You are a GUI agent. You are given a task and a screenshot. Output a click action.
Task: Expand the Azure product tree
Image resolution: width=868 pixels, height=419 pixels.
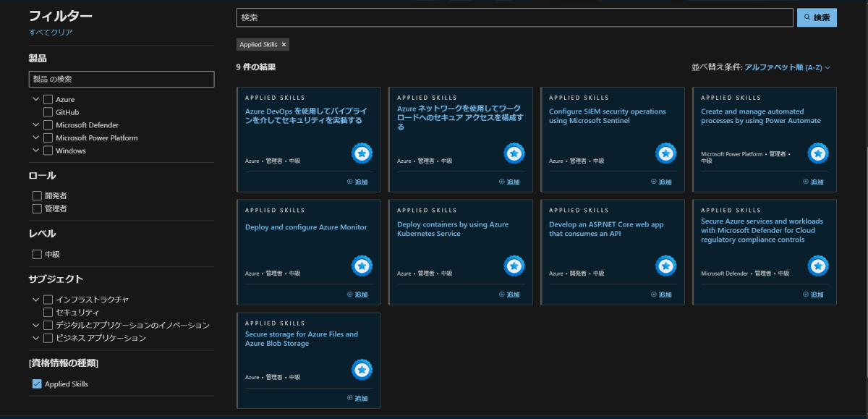(35, 99)
